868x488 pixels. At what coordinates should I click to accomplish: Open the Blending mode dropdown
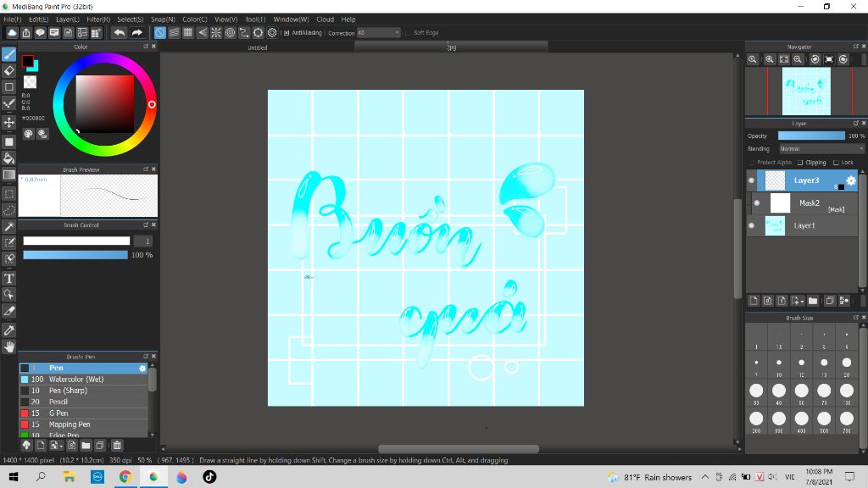tap(821, 149)
